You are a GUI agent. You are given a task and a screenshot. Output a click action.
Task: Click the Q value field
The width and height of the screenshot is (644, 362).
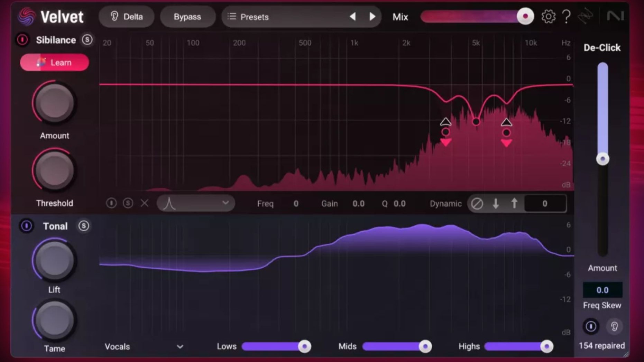pos(399,204)
